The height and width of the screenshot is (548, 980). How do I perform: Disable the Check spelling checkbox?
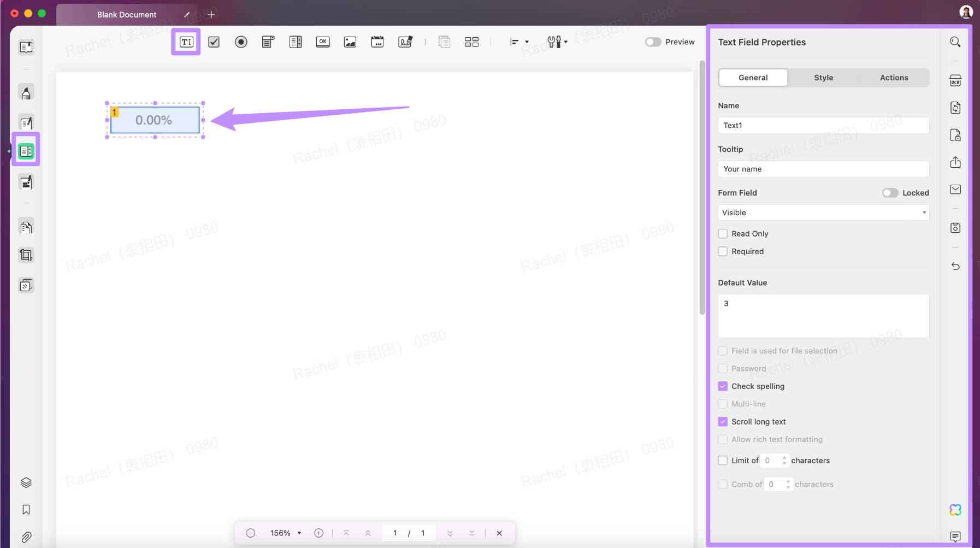coord(723,386)
